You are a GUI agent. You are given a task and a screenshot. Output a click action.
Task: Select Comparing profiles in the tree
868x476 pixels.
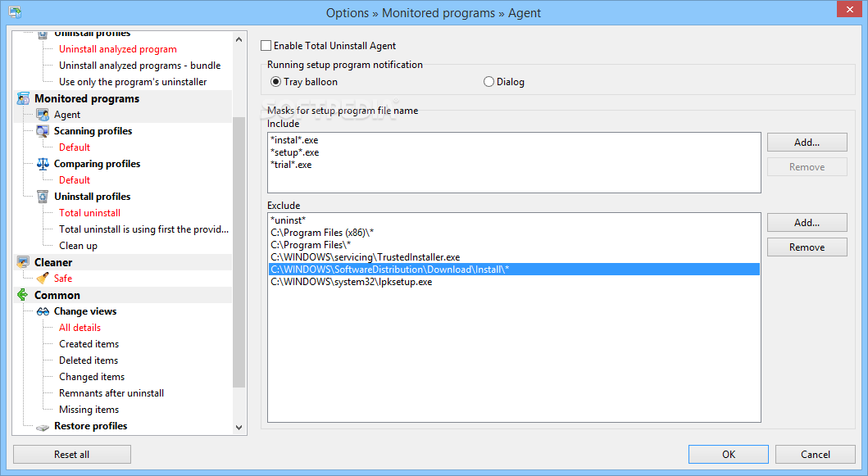[x=97, y=164]
